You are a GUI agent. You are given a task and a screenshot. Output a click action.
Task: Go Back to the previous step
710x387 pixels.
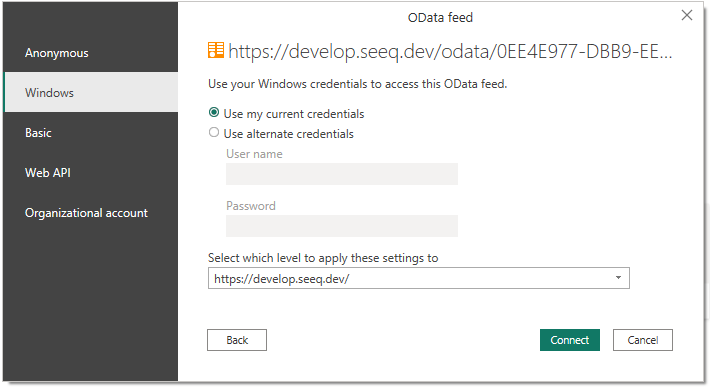pyautogui.click(x=237, y=340)
